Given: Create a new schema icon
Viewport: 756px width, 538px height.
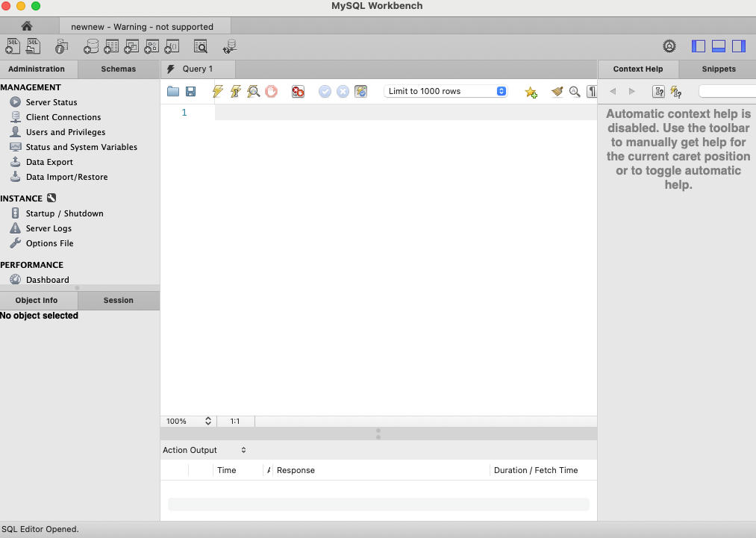Looking at the screenshot, I should click(x=91, y=46).
